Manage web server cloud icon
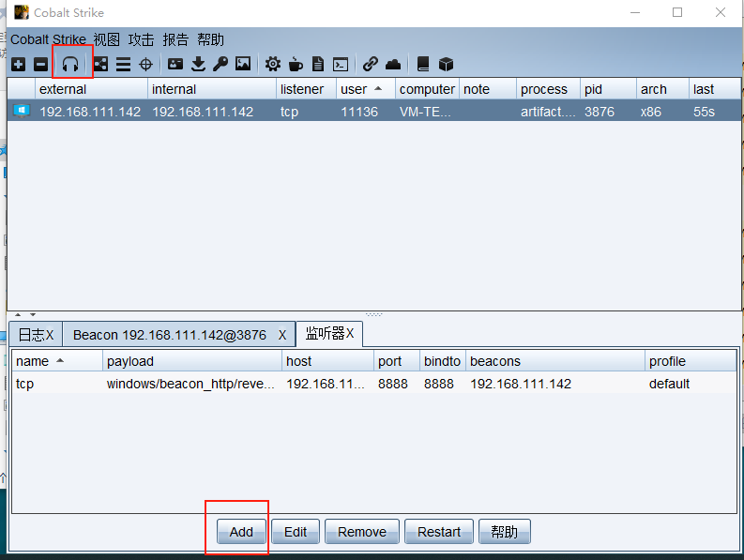The height and width of the screenshot is (560, 744). tap(393, 64)
